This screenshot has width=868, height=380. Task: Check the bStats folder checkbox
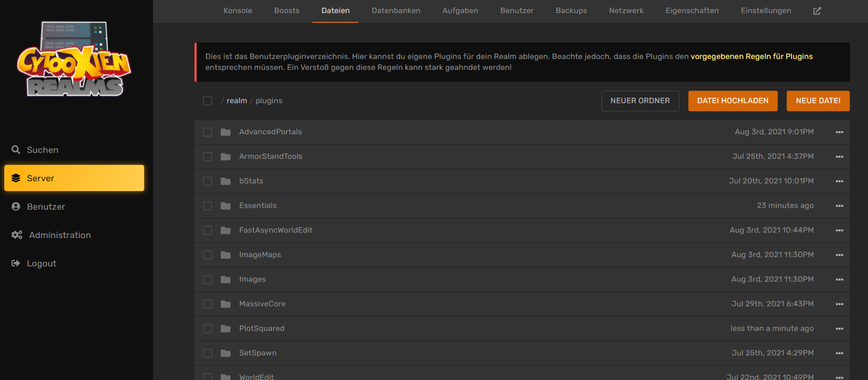coord(208,181)
